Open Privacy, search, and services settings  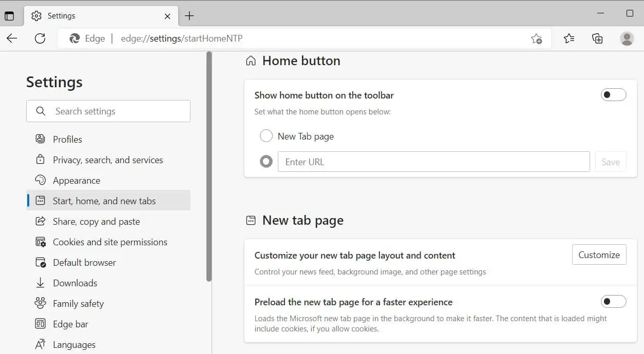click(108, 160)
